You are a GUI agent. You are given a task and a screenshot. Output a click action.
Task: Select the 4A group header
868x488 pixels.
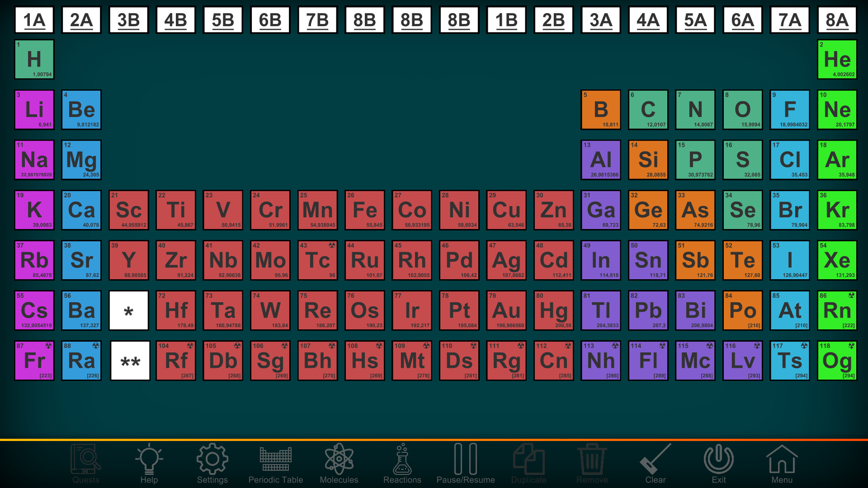click(x=648, y=20)
